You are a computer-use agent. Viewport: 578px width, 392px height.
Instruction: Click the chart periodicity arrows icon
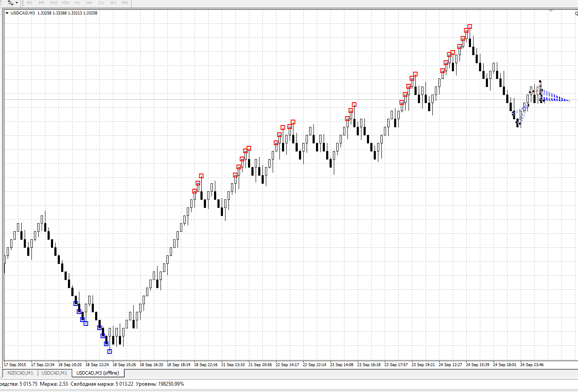tap(10, 3)
